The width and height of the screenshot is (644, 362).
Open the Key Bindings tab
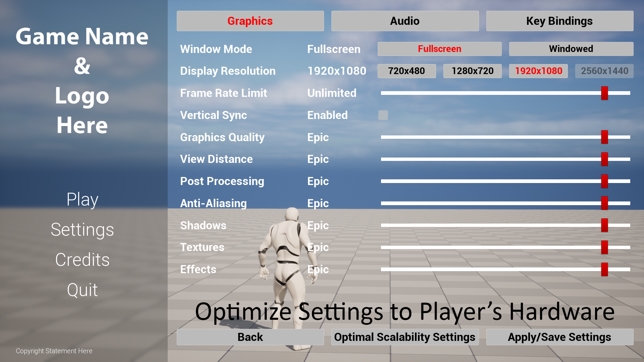coord(559,21)
